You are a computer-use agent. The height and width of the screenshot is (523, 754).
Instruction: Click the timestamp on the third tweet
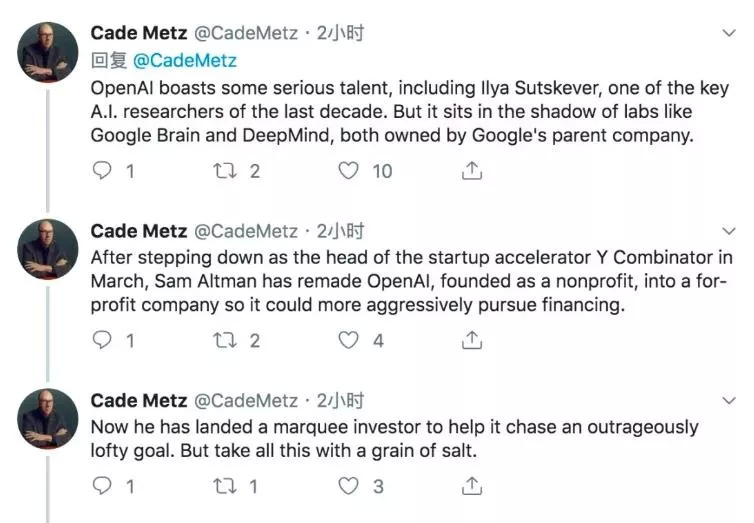(340, 401)
